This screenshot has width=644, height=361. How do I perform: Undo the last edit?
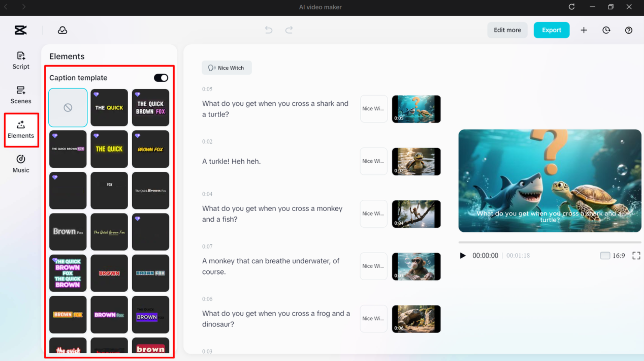pyautogui.click(x=268, y=30)
